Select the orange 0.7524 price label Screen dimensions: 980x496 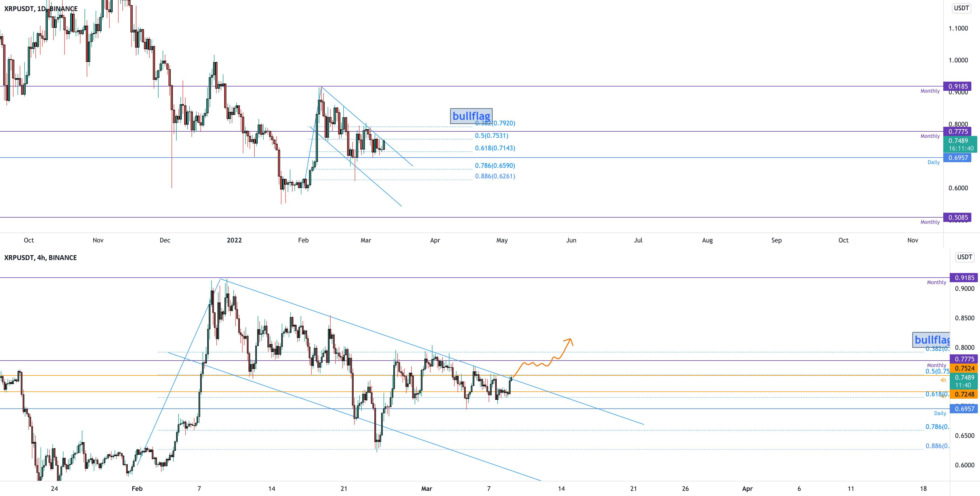964,368
